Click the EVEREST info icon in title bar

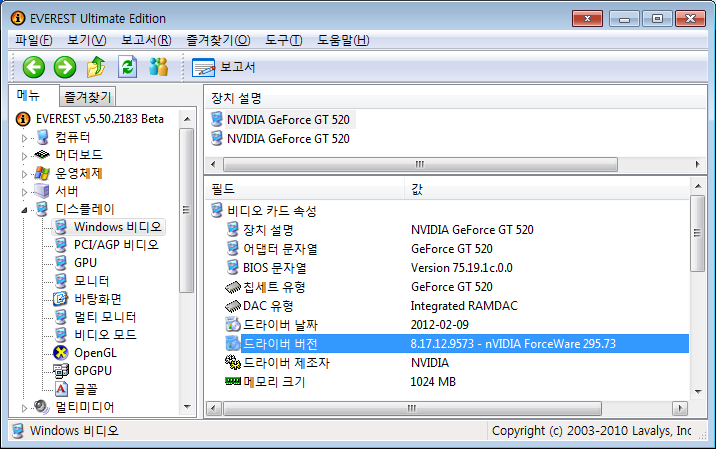pos(18,18)
